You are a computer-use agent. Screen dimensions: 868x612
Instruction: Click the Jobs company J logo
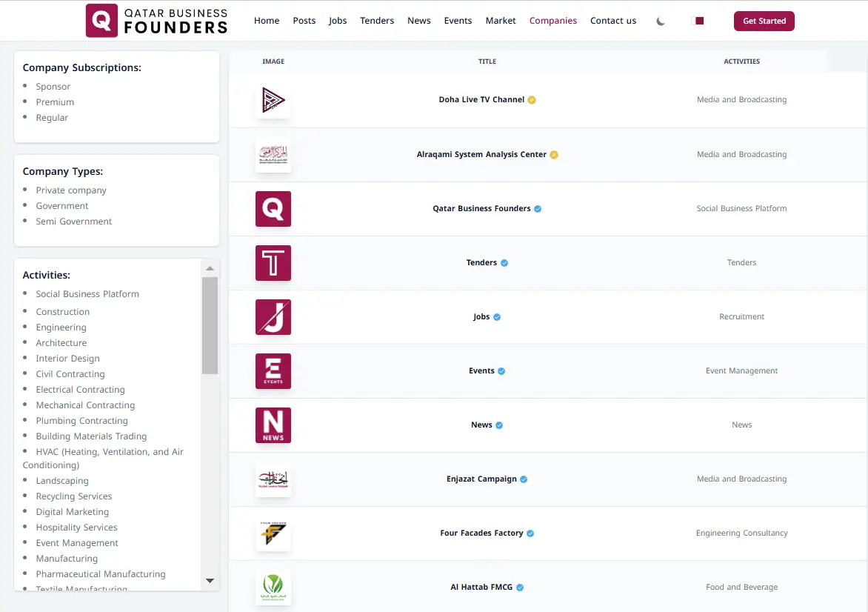(x=273, y=317)
